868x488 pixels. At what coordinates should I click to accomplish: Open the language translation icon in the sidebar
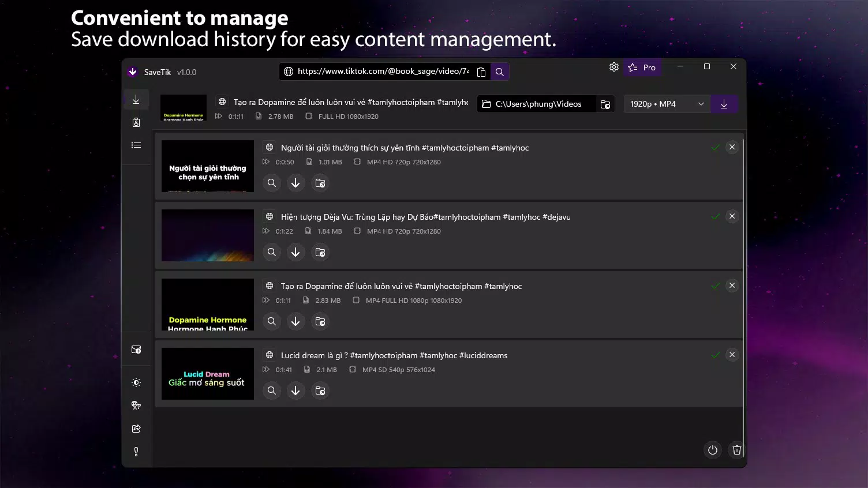point(136,406)
